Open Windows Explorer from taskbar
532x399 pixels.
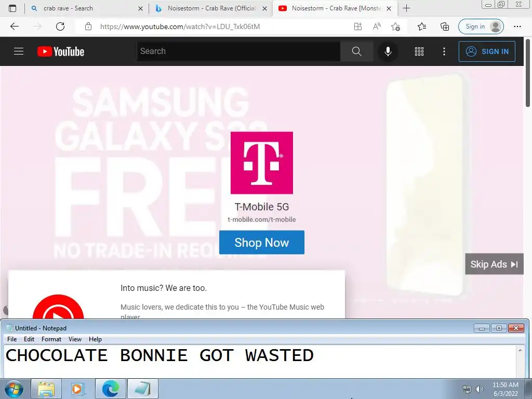point(46,389)
